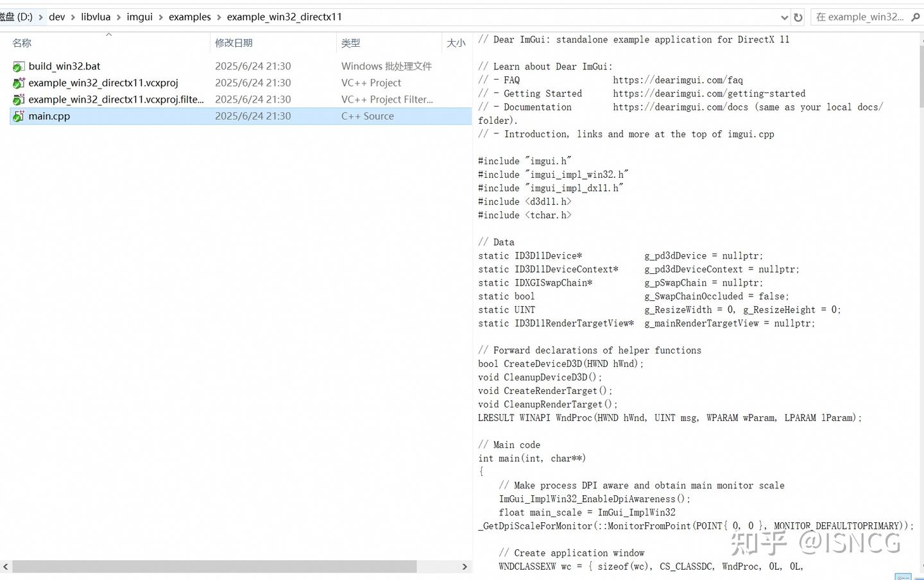Image resolution: width=924 pixels, height=580 pixels.
Task: Click the refresh icon in address bar
Action: click(798, 17)
